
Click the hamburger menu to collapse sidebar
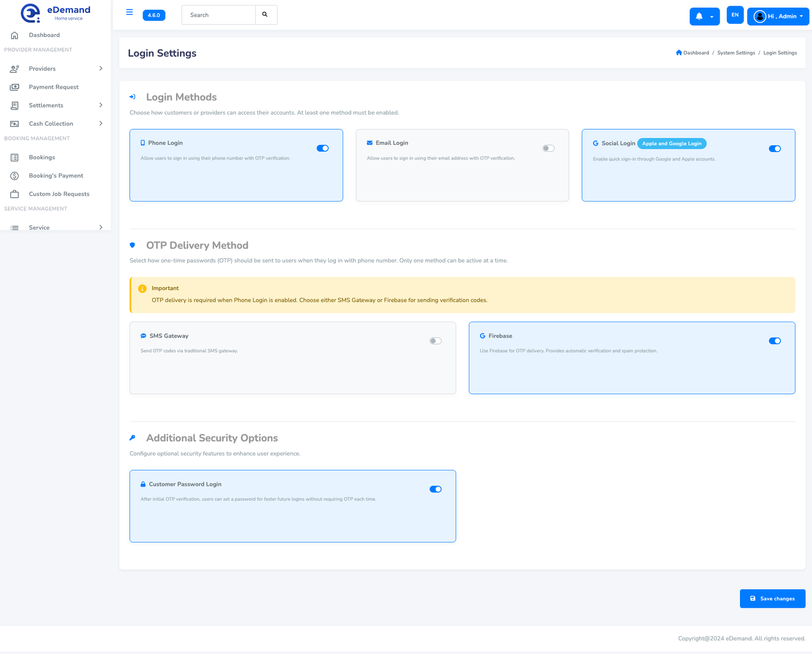click(129, 12)
